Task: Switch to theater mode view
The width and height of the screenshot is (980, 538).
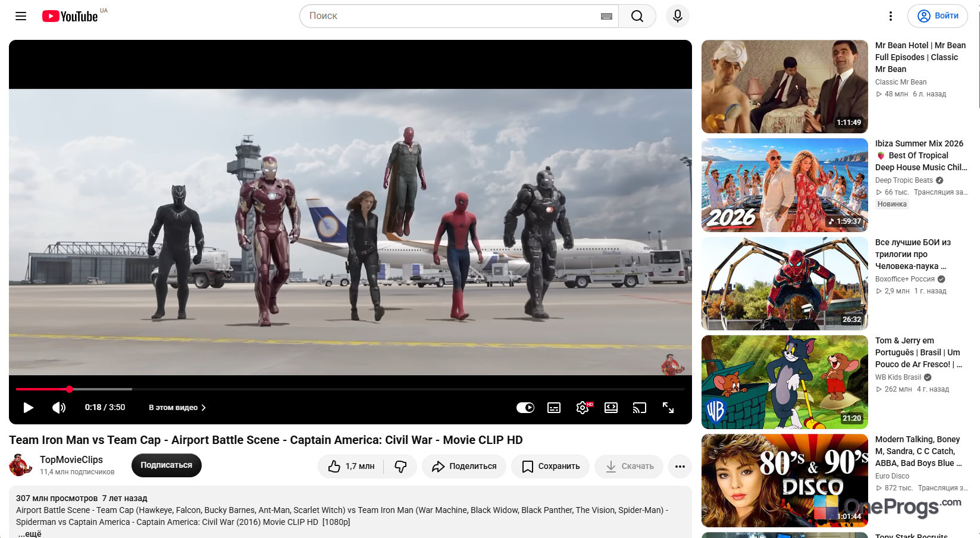Action: pyautogui.click(x=611, y=408)
